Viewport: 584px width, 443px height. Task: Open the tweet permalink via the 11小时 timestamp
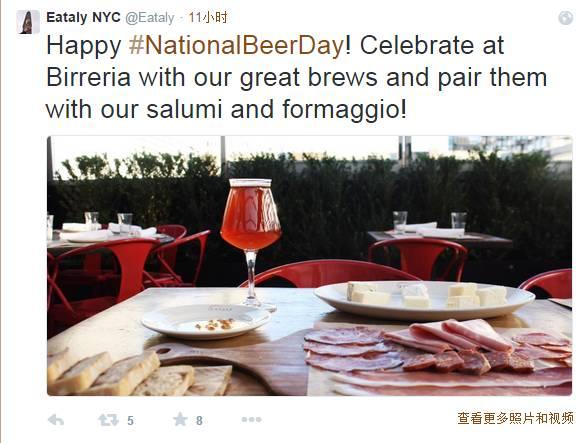pos(208,18)
